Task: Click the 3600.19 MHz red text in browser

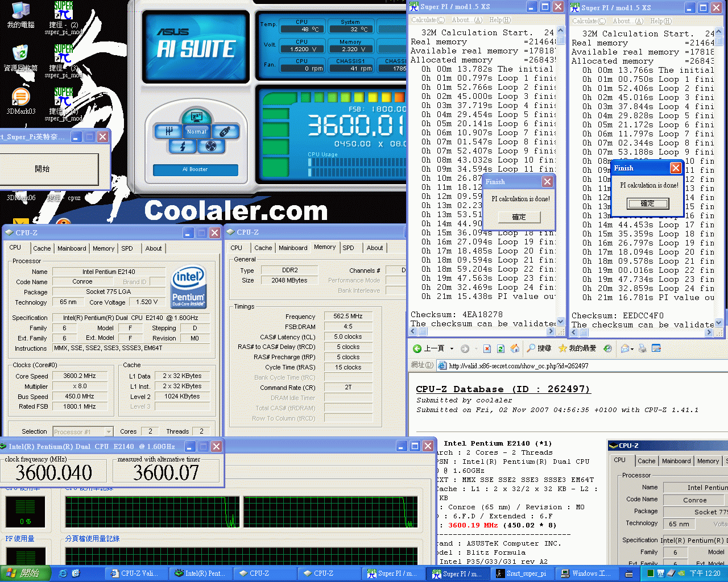Action: 473,525
